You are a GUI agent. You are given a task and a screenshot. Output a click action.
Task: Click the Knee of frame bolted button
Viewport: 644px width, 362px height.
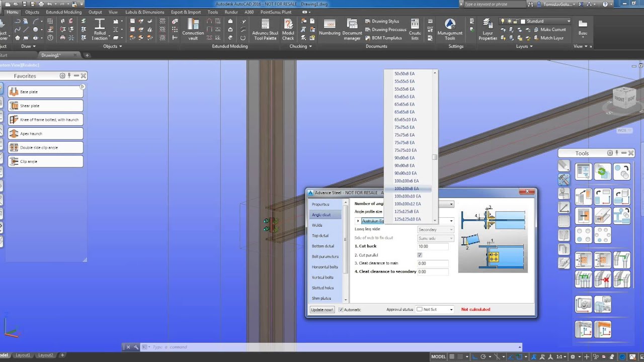click(x=45, y=120)
